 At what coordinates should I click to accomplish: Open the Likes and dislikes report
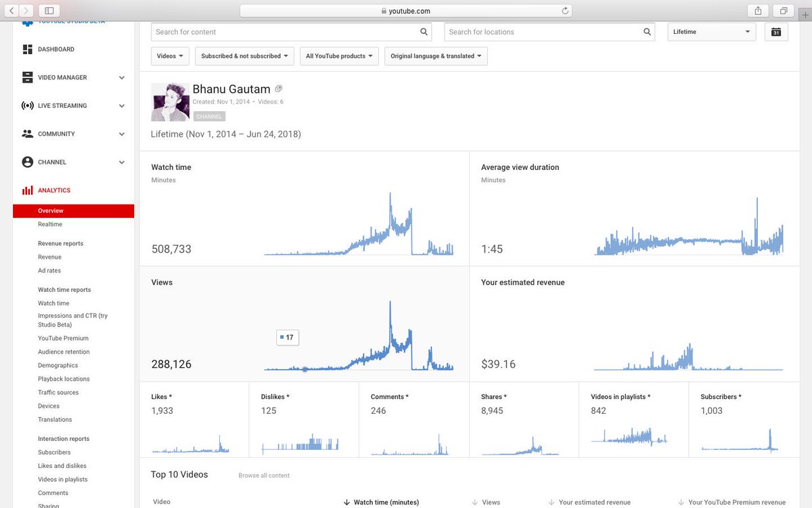pos(62,466)
